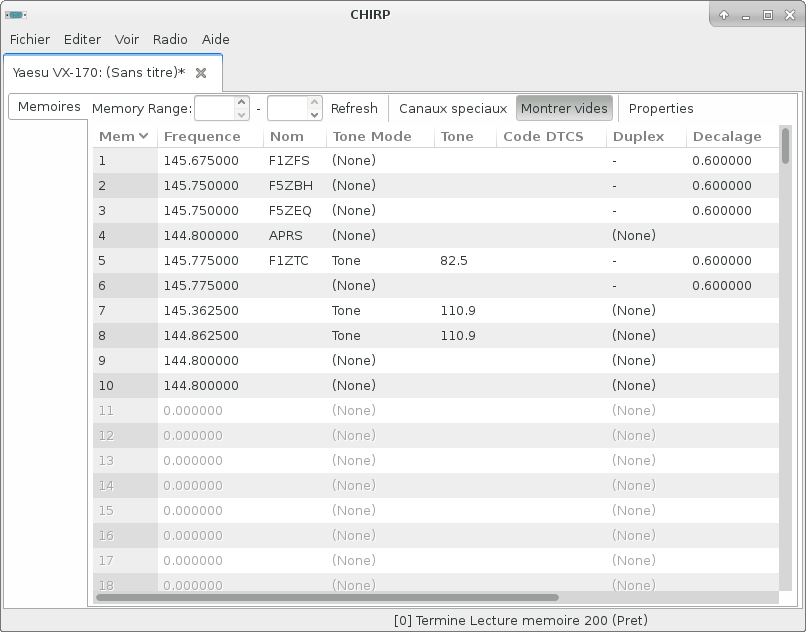Increment the Memory Range end value

click(315, 102)
